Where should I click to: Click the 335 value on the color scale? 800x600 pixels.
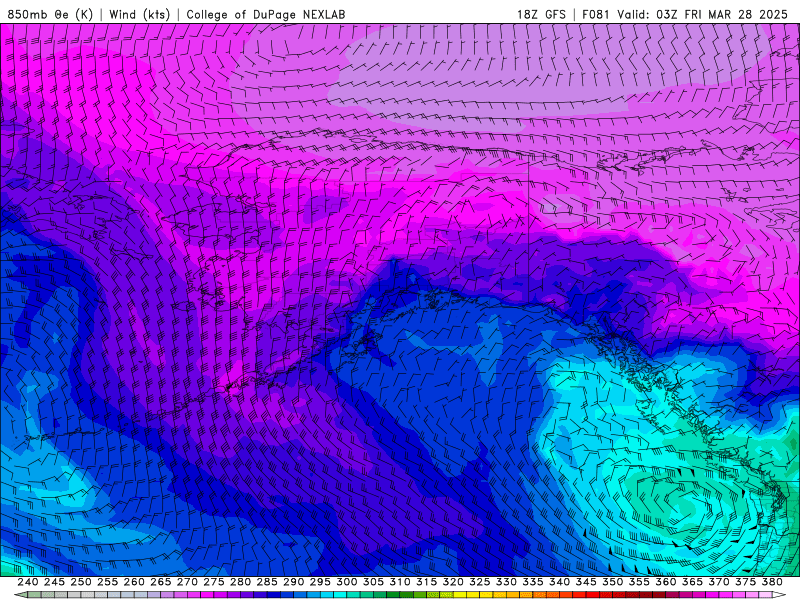click(x=533, y=582)
